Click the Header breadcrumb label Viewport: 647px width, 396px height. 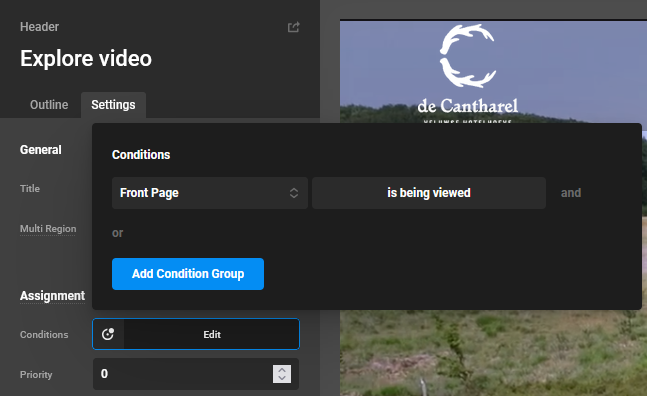click(x=39, y=27)
